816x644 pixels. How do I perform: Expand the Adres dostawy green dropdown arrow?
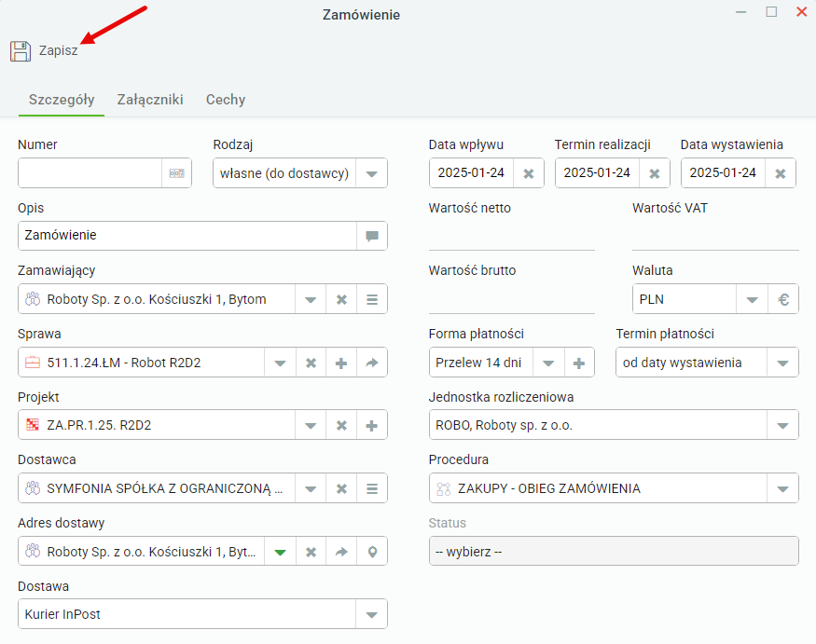coord(280,552)
